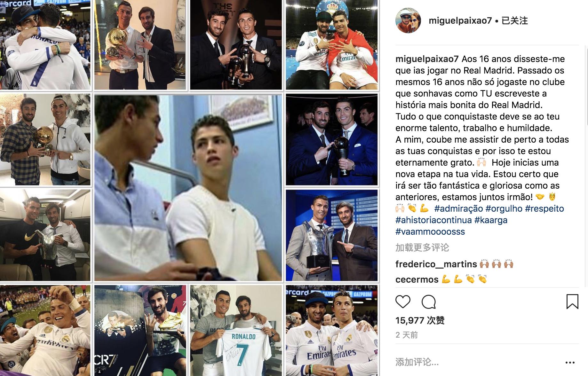Open the #respeito hashtag
588x376 pixels.
click(x=544, y=208)
